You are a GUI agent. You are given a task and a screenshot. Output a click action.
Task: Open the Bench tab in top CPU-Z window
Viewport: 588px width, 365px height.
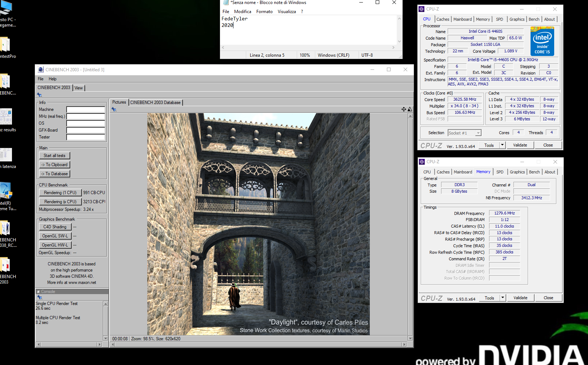[534, 19]
